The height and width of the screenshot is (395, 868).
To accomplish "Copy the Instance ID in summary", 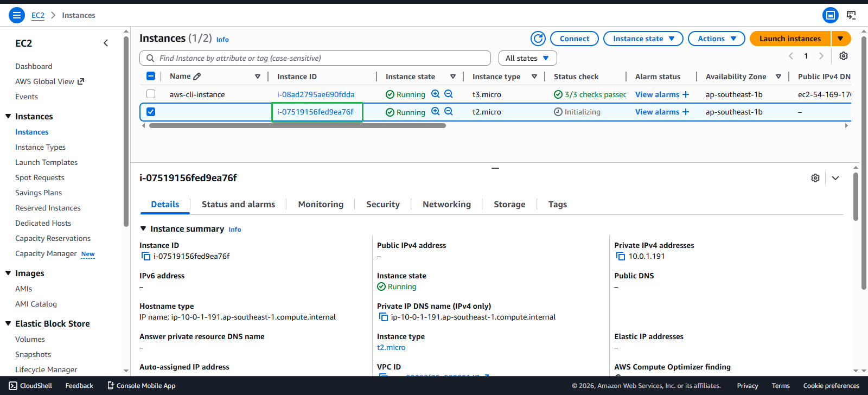I will (x=146, y=256).
